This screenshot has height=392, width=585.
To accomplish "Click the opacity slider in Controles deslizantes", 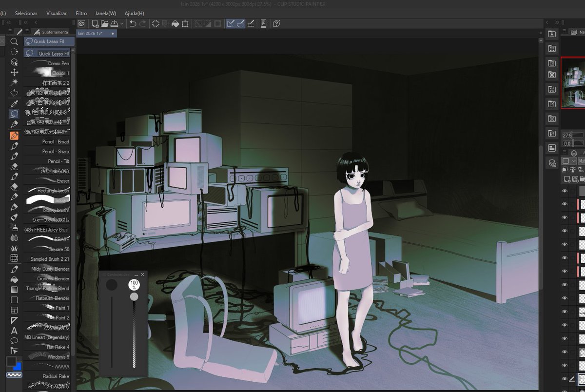I will (x=134, y=331).
